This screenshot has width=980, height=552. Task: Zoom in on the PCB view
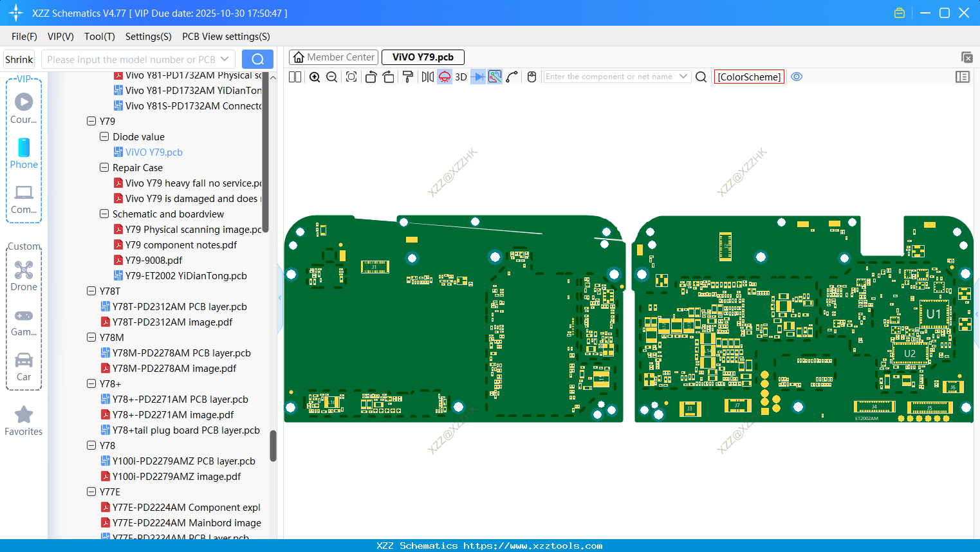point(315,77)
